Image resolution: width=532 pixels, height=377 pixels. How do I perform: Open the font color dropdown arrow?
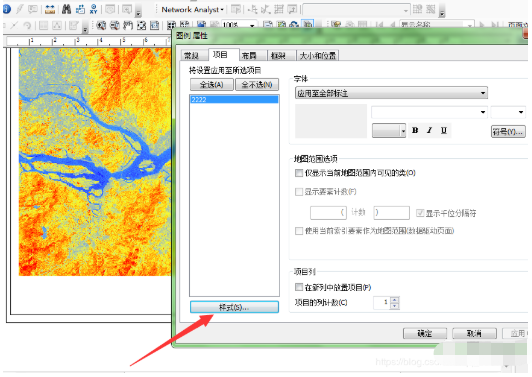(403, 131)
